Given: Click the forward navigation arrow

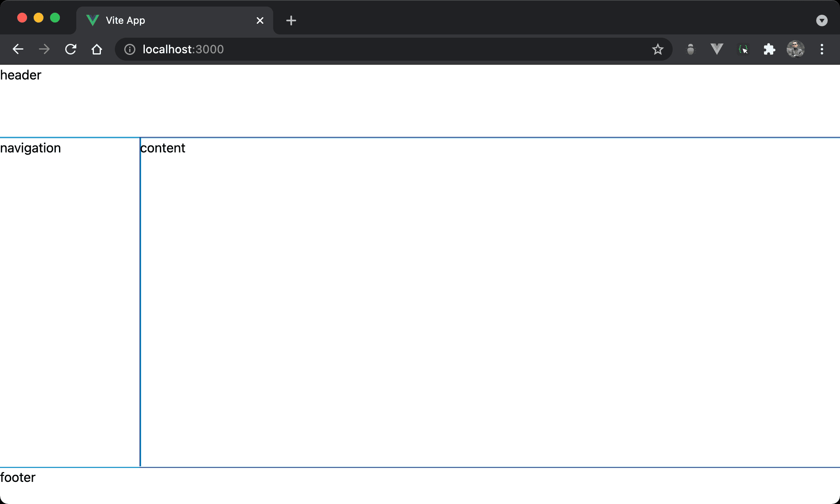Looking at the screenshot, I should [x=44, y=49].
